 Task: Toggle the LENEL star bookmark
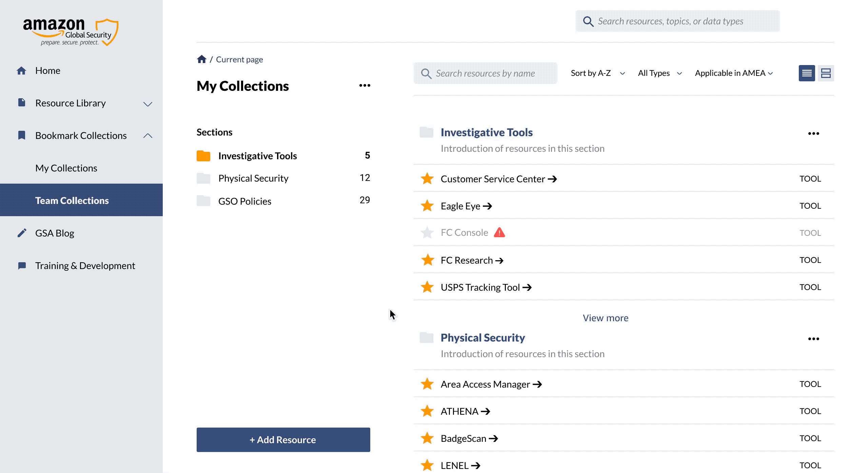click(x=427, y=465)
